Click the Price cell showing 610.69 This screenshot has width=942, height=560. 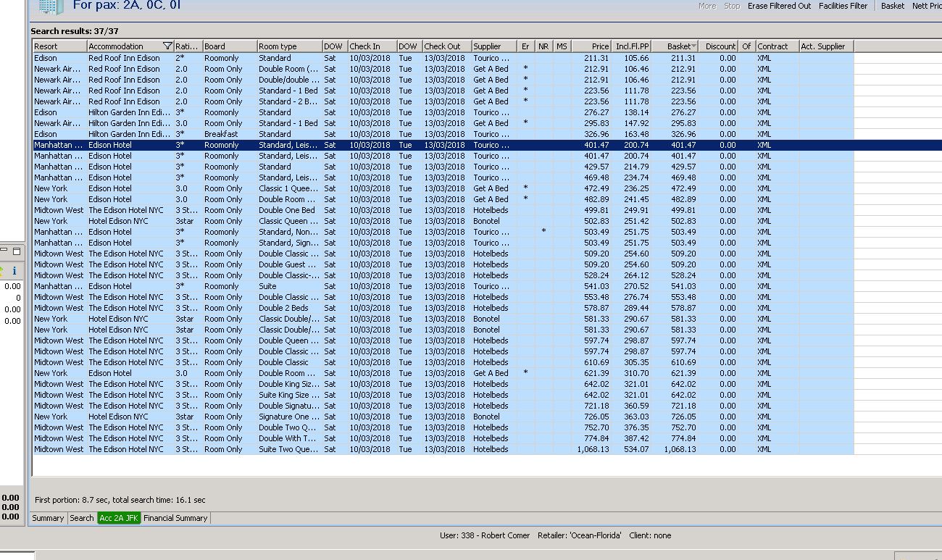pos(591,362)
